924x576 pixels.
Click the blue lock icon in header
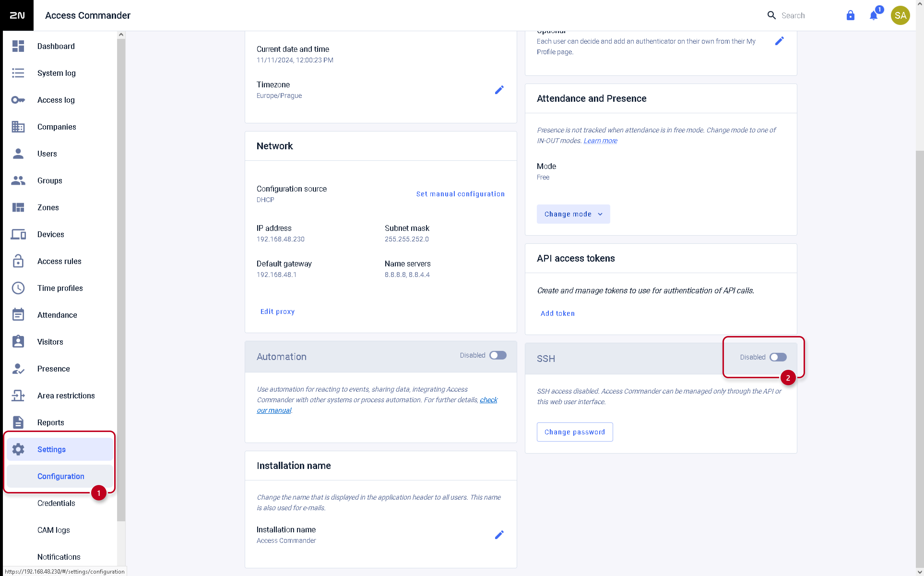tap(850, 15)
